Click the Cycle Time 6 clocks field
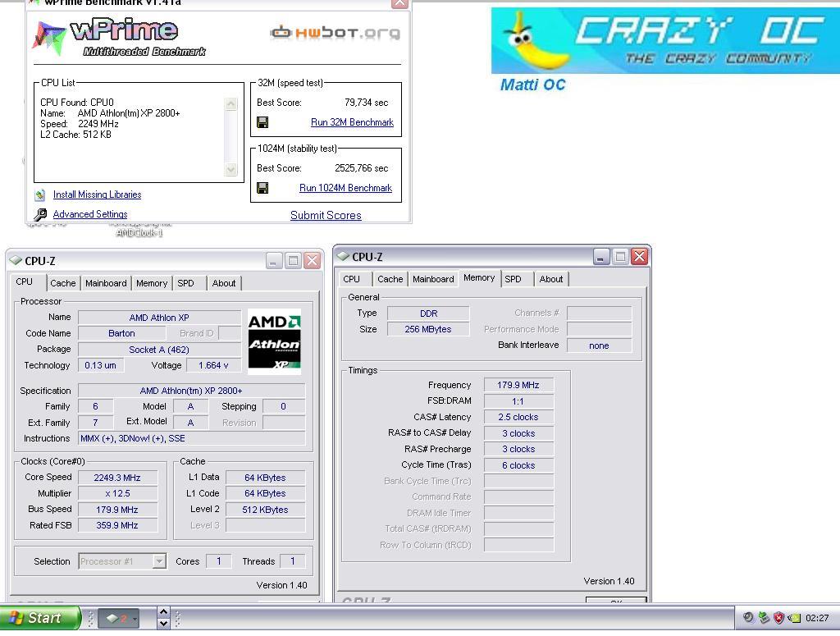This screenshot has width=840, height=636. [x=518, y=465]
